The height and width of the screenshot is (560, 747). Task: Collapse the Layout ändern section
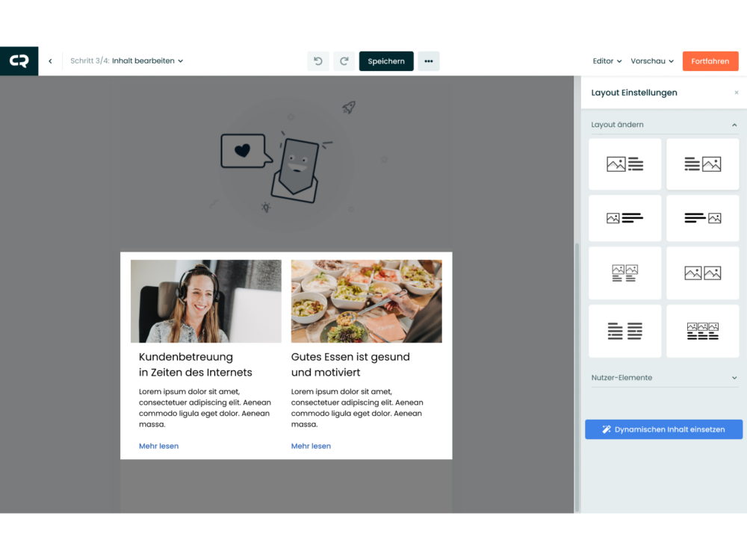(734, 125)
